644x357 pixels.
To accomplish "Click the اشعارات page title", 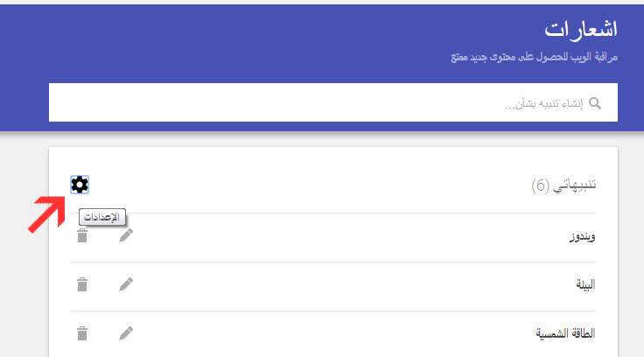I will click(580, 28).
